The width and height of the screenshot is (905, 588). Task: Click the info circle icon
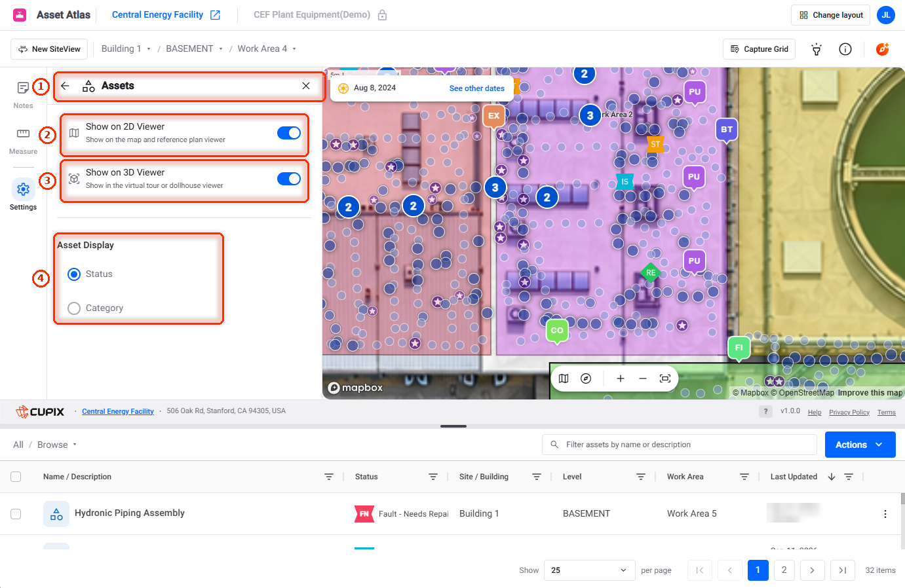(845, 49)
